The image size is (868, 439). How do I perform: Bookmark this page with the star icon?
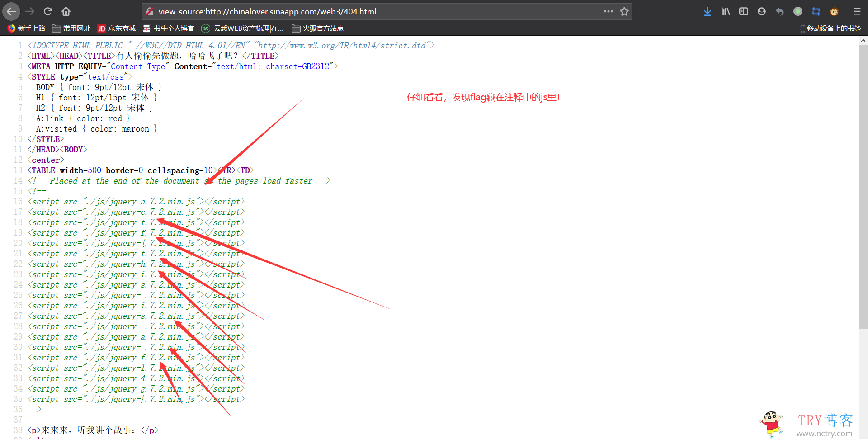point(624,11)
